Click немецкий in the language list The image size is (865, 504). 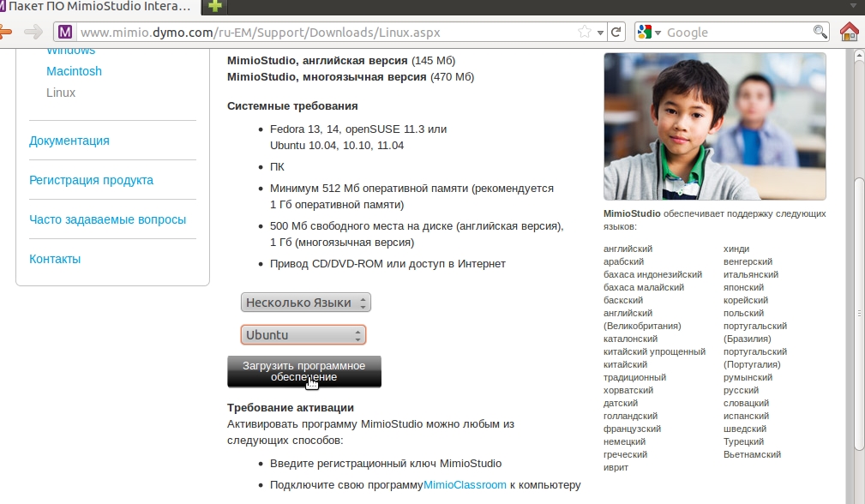pyautogui.click(x=624, y=441)
